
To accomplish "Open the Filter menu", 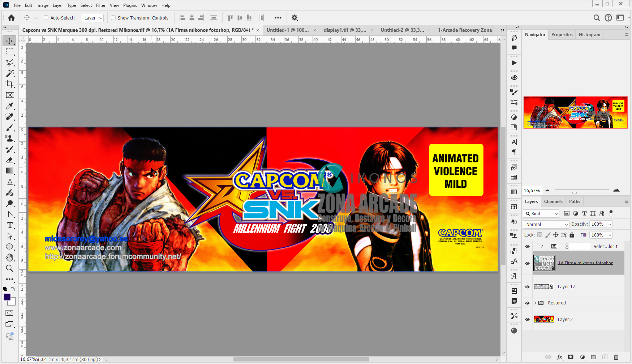I will 101,5.
